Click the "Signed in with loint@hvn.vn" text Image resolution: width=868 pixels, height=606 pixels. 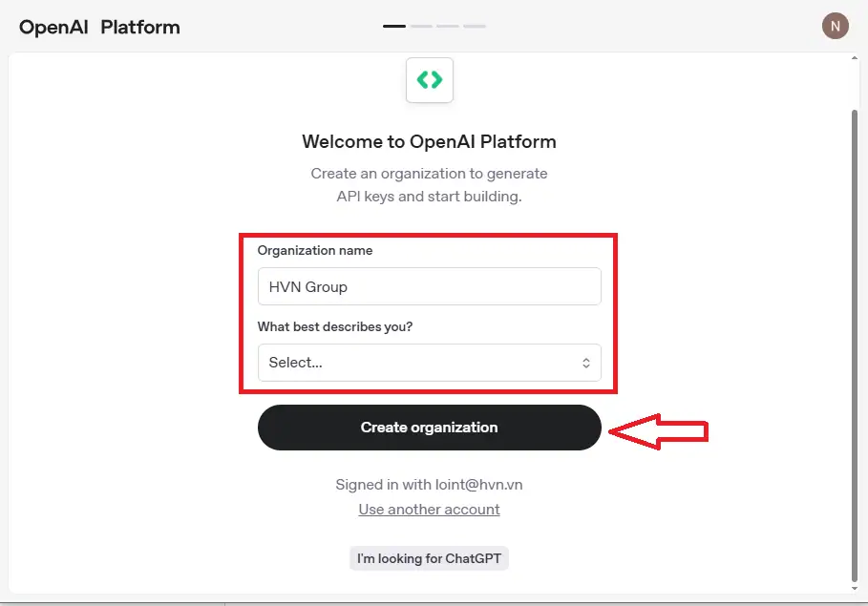pyautogui.click(x=429, y=485)
